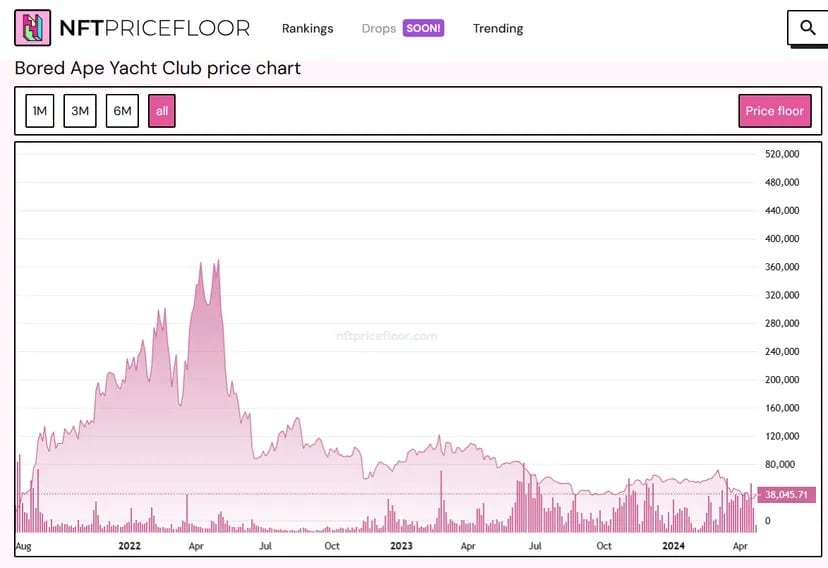Screen dimensions: 828x568
Task: Click the 200,000 axis value
Action: coord(782,380)
